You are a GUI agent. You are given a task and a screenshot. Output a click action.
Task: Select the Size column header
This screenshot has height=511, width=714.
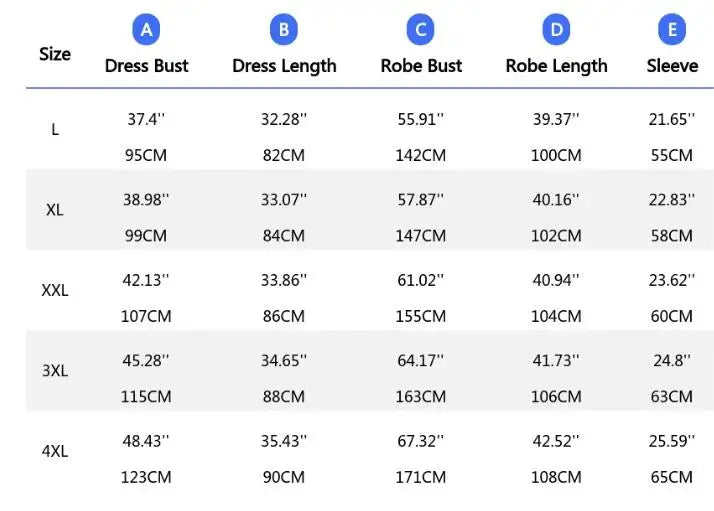55,54
